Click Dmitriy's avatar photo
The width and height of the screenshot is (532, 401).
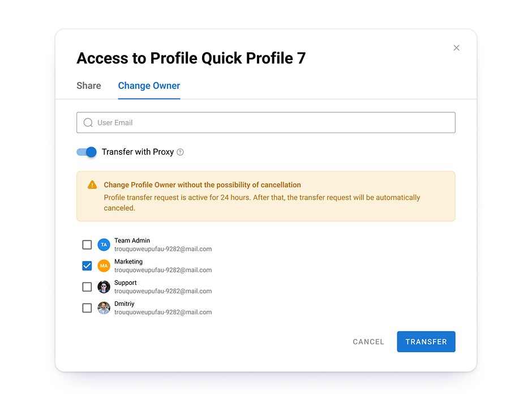point(104,308)
